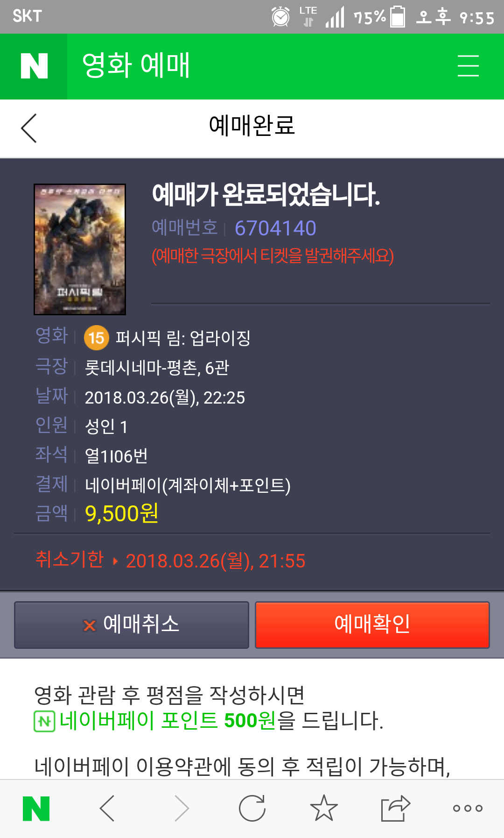Tap the alarm clock icon in status bar
Screen dimensions: 504x838
pos(281,17)
